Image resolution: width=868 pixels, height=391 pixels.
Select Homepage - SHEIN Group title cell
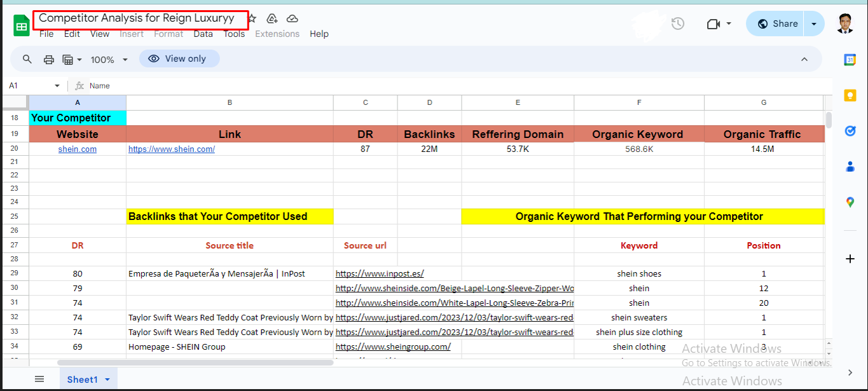[230, 347]
